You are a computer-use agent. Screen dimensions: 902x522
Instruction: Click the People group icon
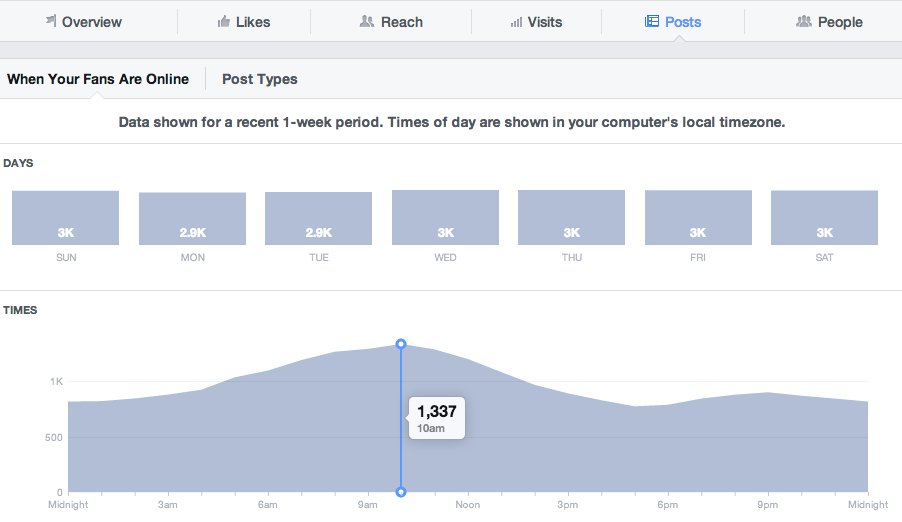(x=803, y=21)
